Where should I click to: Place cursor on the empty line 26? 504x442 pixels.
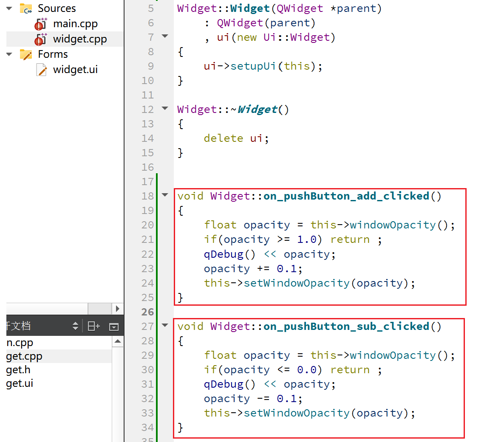(x=297, y=312)
